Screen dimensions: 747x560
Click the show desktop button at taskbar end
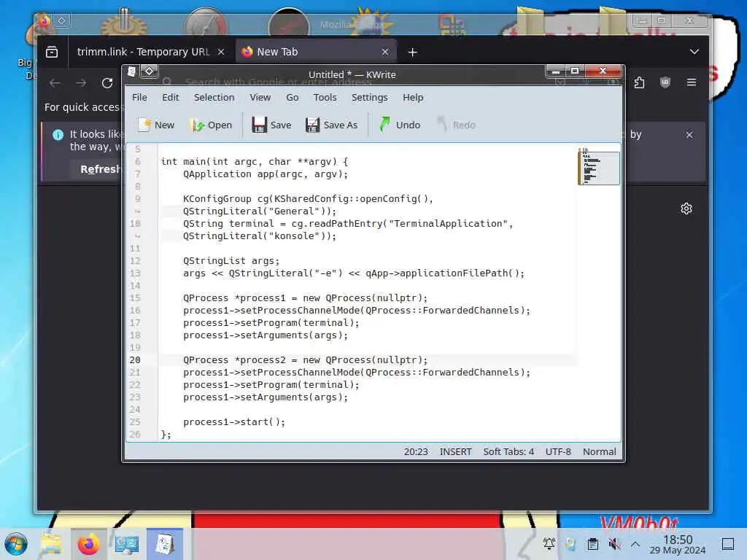coord(728,544)
